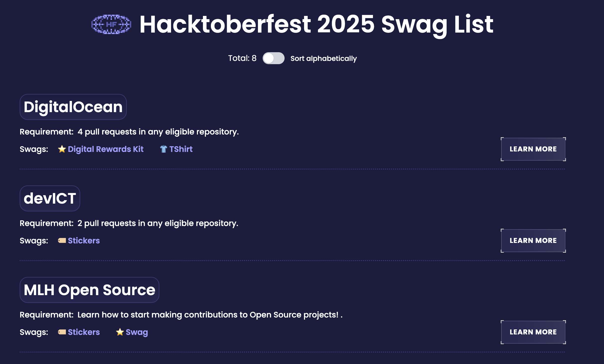Click Learn More for devICT

[x=533, y=241]
